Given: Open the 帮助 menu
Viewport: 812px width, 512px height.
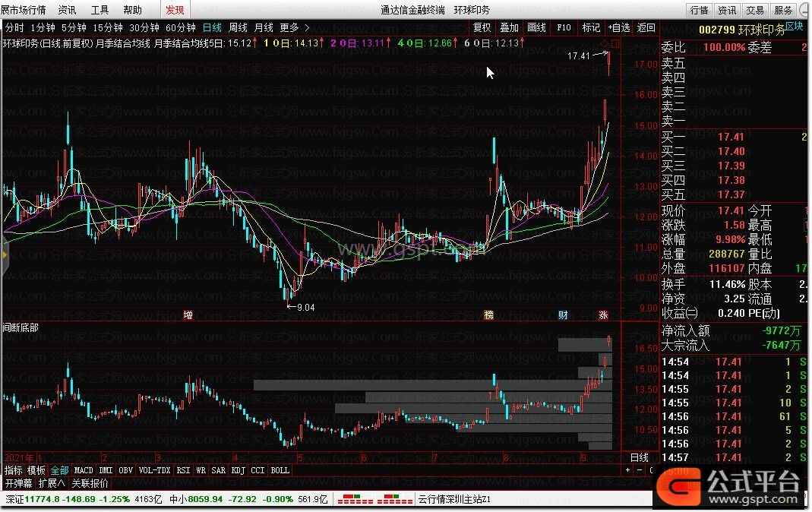Looking at the screenshot, I should (x=133, y=10).
